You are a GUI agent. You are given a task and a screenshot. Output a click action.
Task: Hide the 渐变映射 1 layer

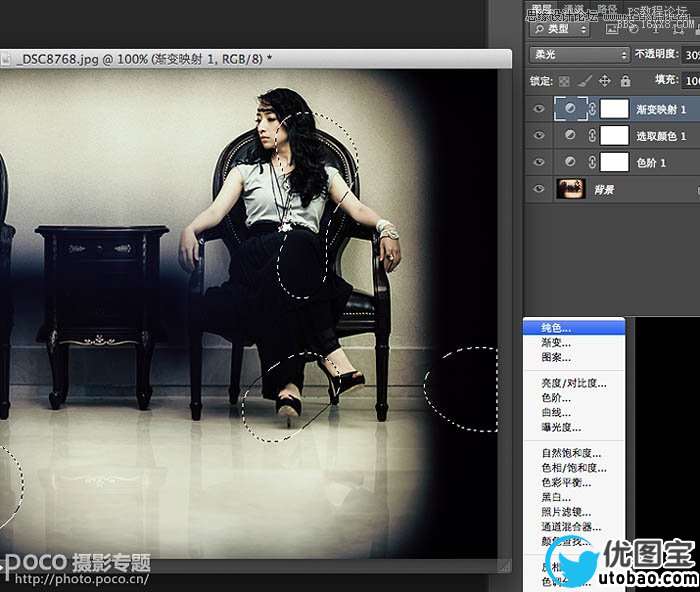(540, 108)
